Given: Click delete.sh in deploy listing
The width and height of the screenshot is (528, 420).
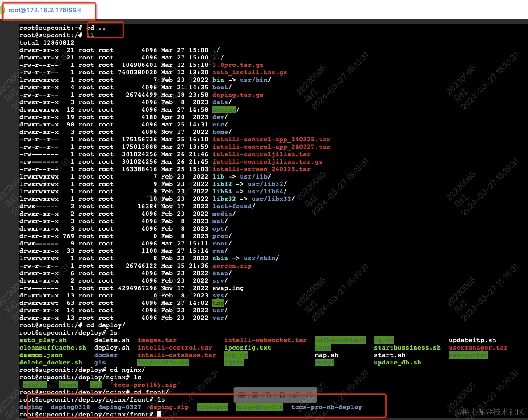Looking at the screenshot, I should pyautogui.click(x=112, y=340).
